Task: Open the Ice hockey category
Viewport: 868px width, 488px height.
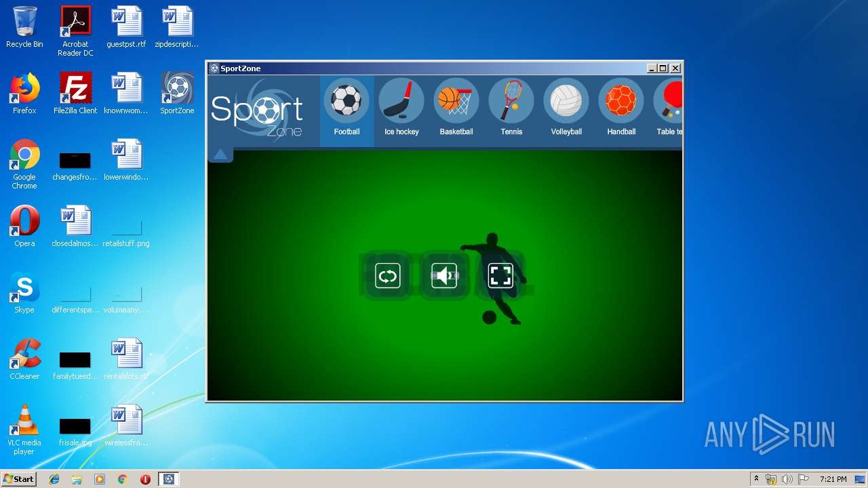Action: (x=401, y=108)
